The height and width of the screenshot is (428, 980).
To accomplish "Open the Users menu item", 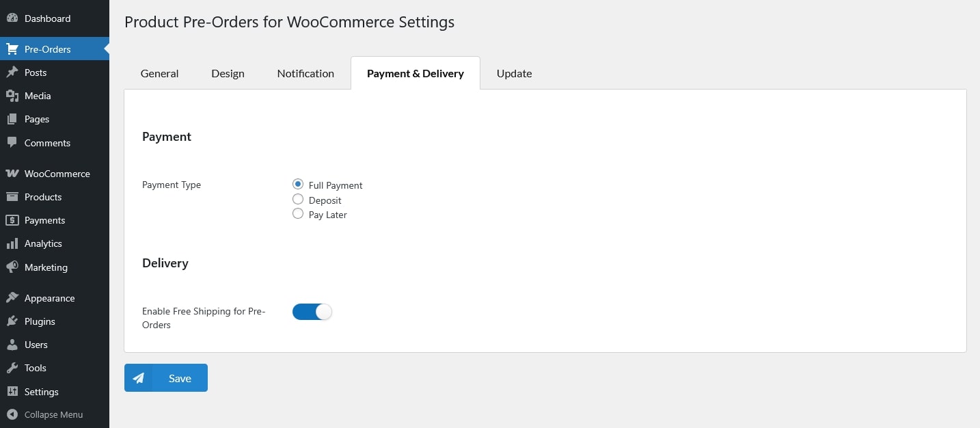I will [x=36, y=345].
